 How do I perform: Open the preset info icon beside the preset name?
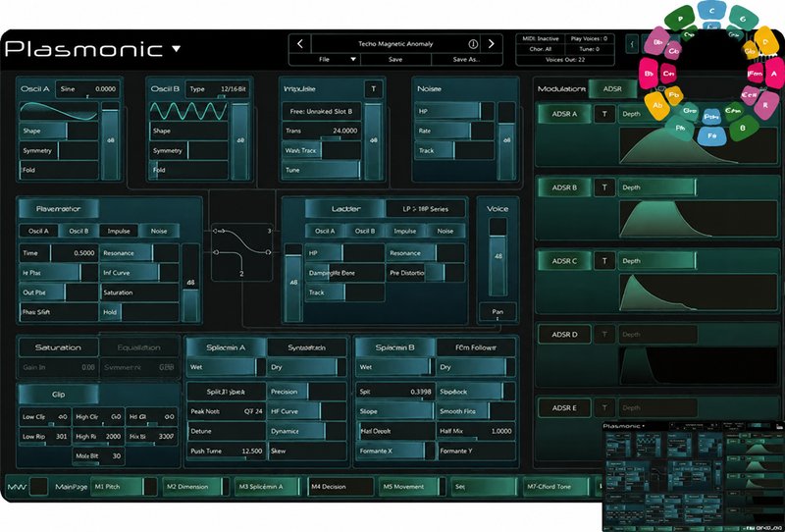tap(473, 44)
